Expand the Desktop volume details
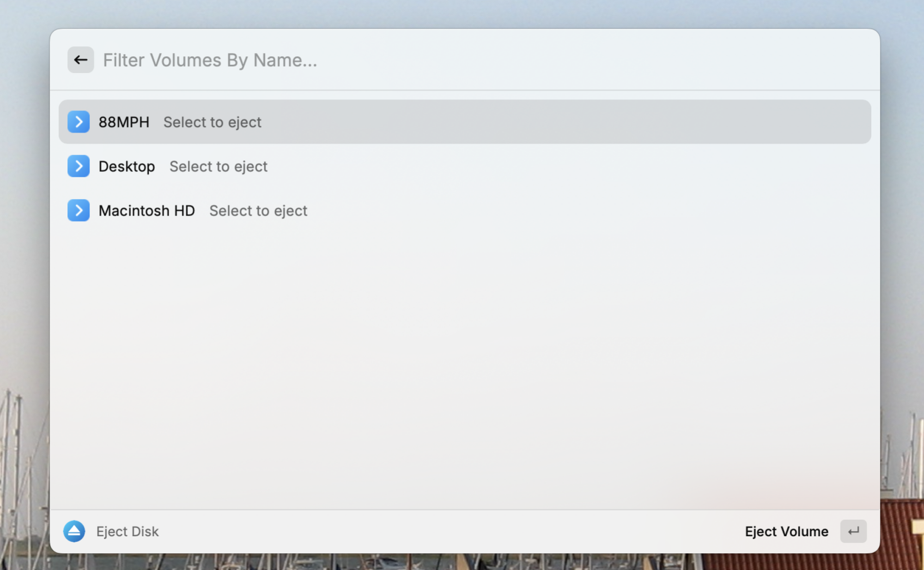The height and width of the screenshot is (570, 924). click(79, 165)
